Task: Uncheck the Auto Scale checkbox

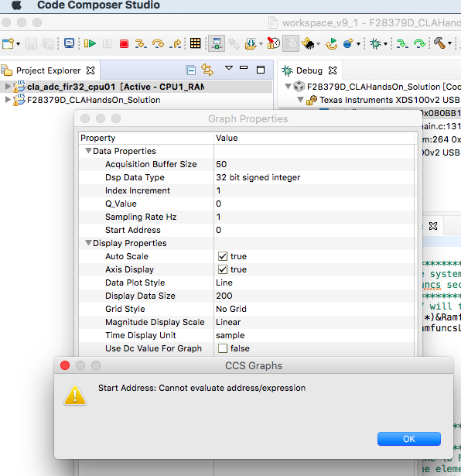Action: [223, 256]
